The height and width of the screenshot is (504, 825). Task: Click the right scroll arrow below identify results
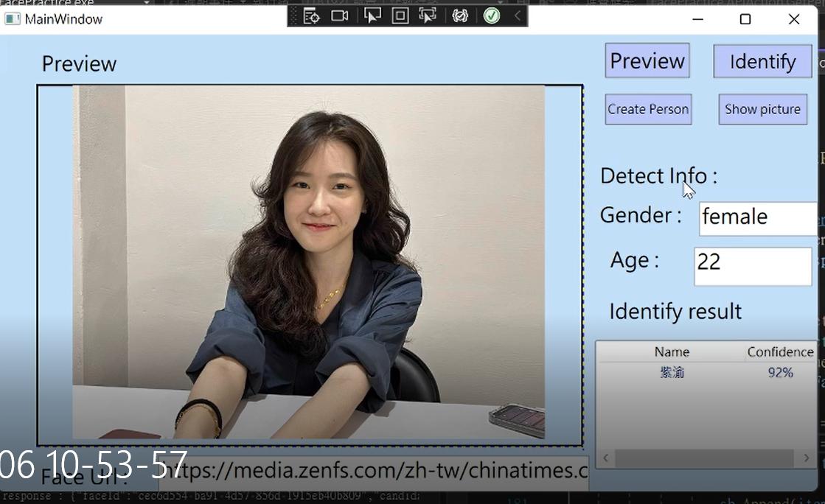(805, 458)
